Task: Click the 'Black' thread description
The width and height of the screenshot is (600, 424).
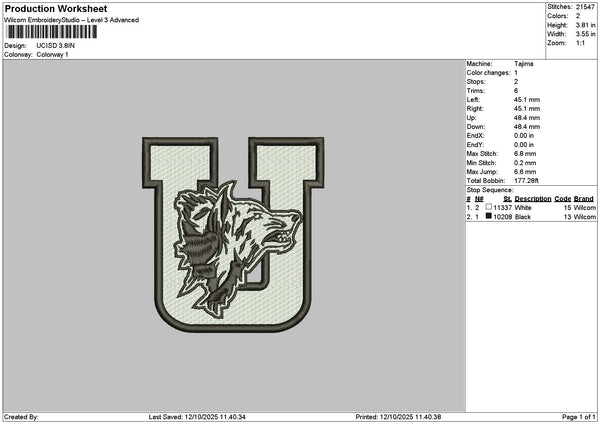Action: 522,217
